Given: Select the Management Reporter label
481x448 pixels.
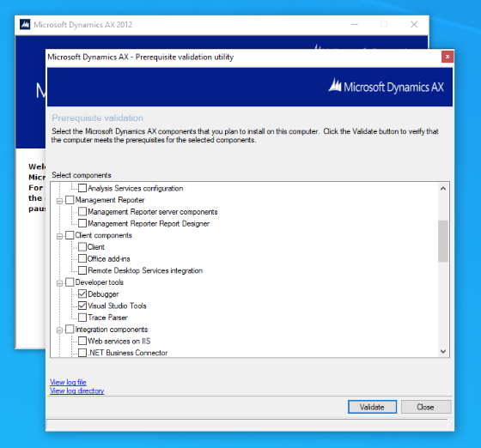Looking at the screenshot, I should tap(110, 200).
